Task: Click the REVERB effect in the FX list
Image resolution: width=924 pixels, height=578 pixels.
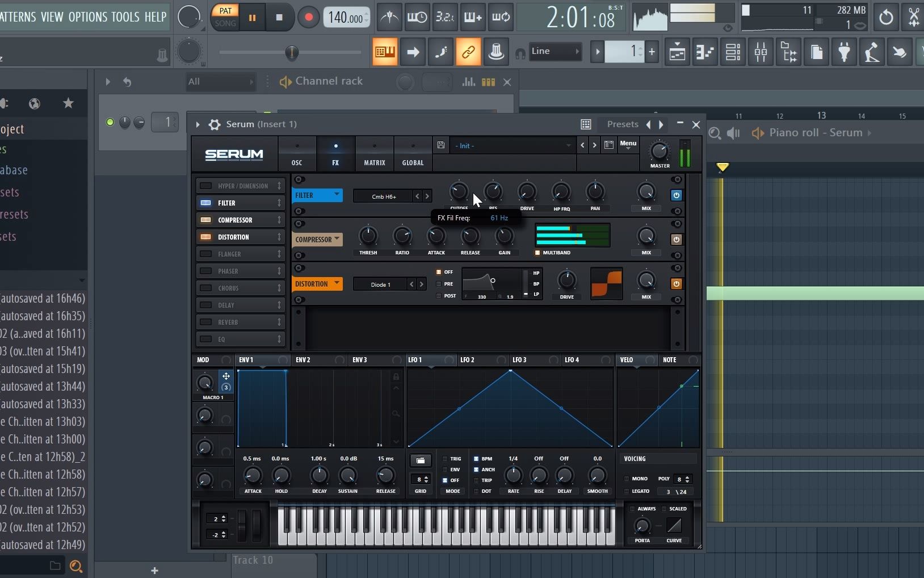Action: click(x=240, y=322)
